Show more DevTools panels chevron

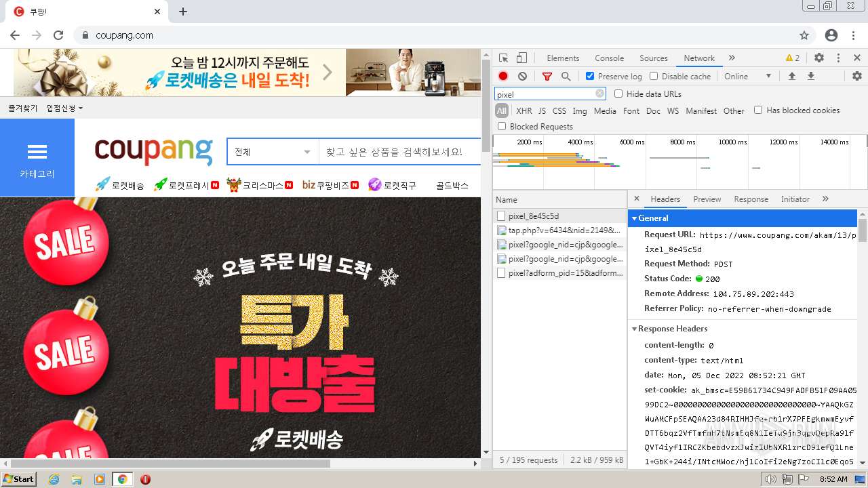(732, 58)
